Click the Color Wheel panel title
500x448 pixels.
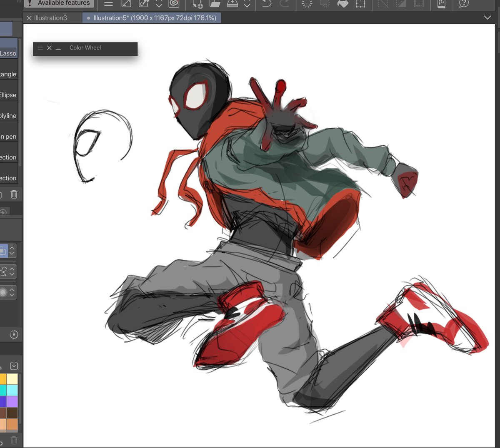pyautogui.click(x=85, y=48)
